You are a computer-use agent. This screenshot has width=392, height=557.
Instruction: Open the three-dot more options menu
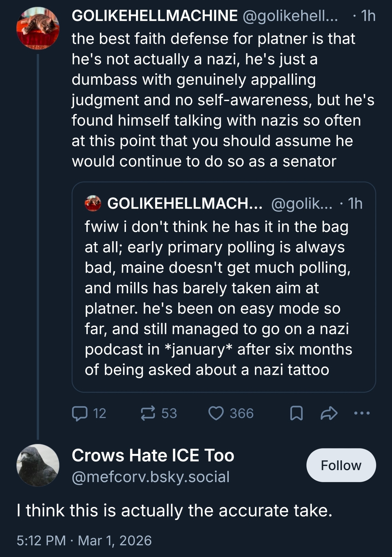[x=362, y=413]
